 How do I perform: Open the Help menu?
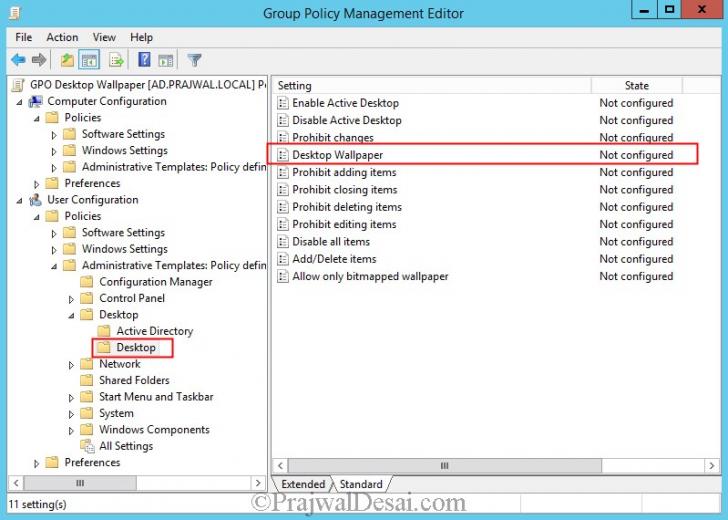141,37
